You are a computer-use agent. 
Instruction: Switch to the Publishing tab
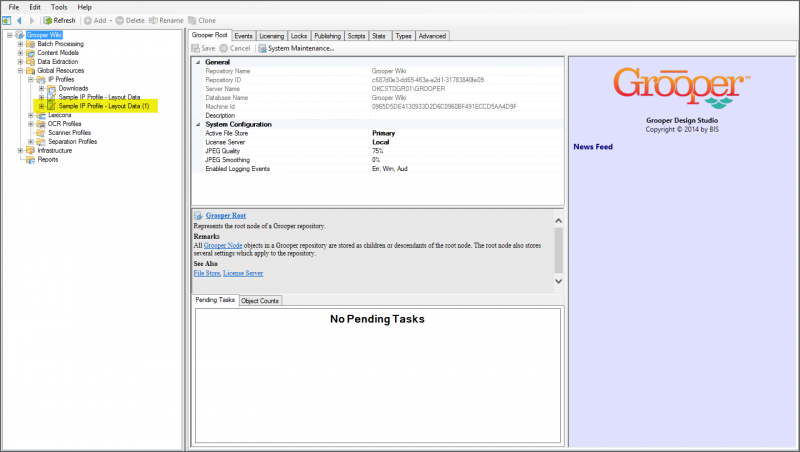[328, 36]
